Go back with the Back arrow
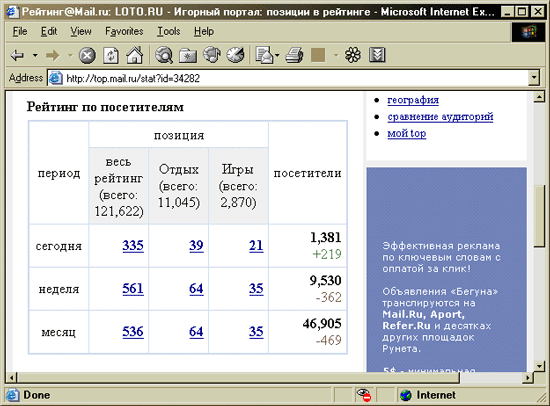 (x=17, y=55)
